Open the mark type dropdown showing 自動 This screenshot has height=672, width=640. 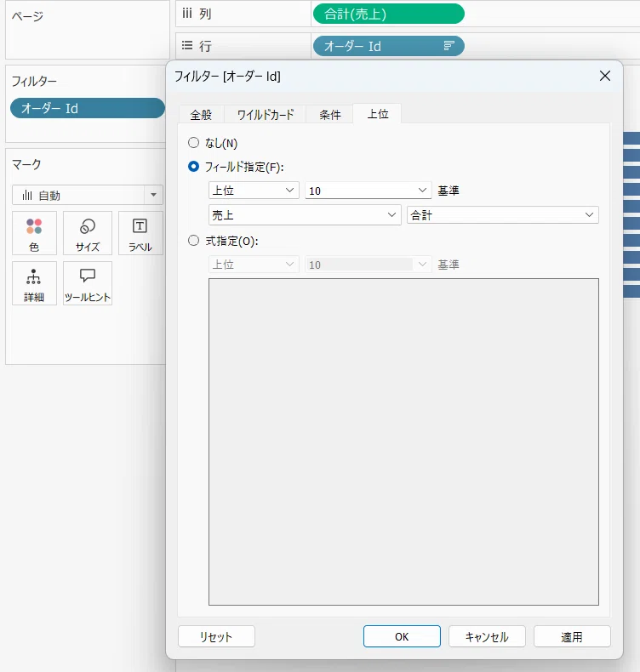(88, 196)
